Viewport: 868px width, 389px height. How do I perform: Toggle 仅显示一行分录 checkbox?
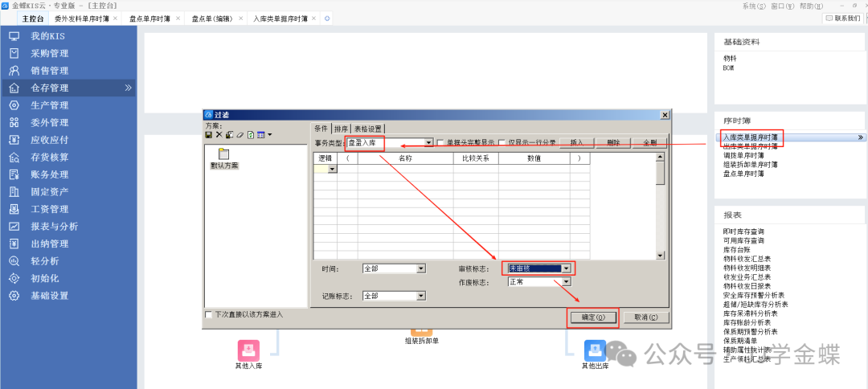[502, 142]
